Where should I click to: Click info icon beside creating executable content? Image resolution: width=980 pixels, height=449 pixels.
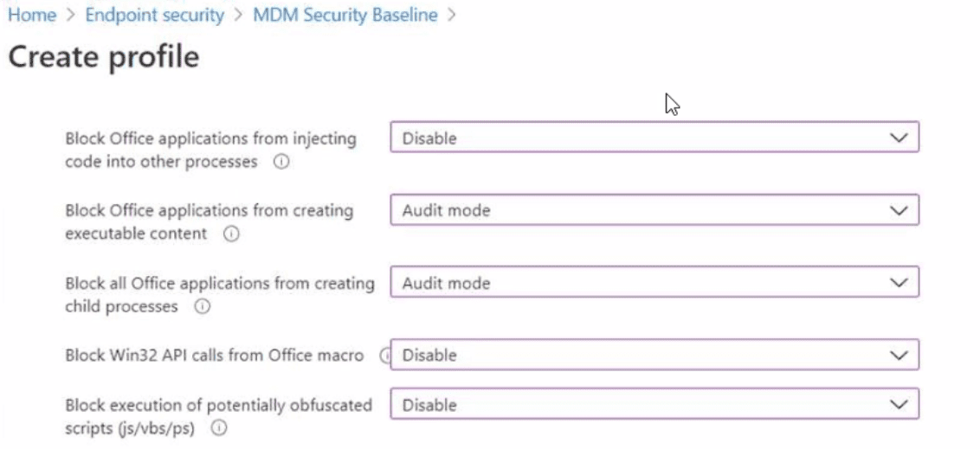coord(231,234)
